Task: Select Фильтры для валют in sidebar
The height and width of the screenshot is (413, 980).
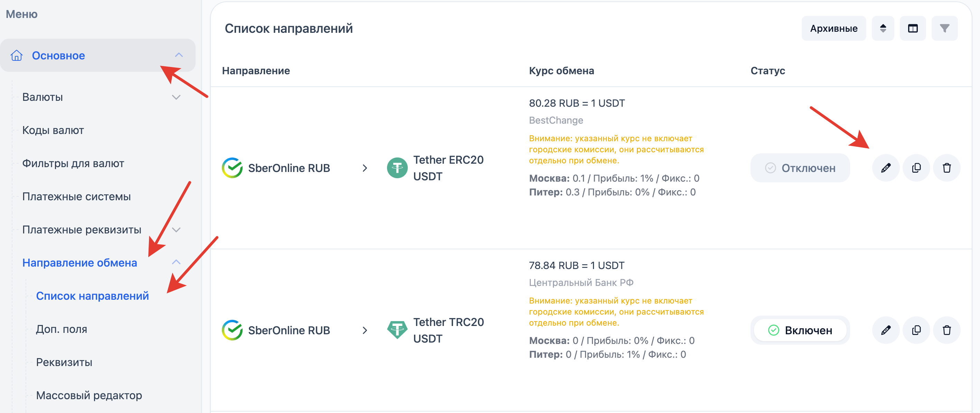Action: [x=73, y=164]
